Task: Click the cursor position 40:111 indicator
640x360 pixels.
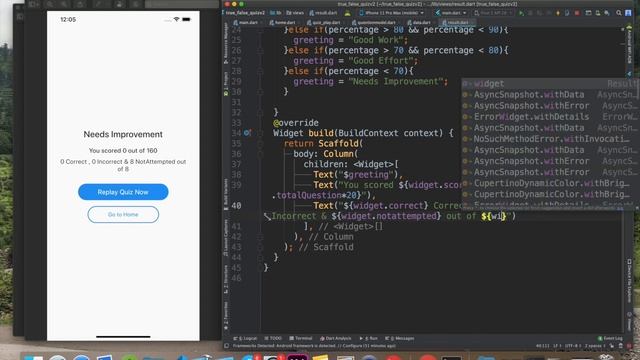Action: (542, 346)
